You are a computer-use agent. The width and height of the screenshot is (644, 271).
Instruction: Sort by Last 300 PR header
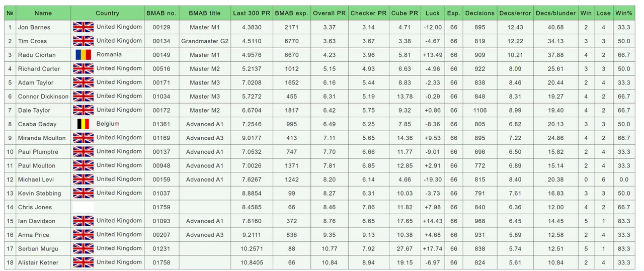coord(252,13)
